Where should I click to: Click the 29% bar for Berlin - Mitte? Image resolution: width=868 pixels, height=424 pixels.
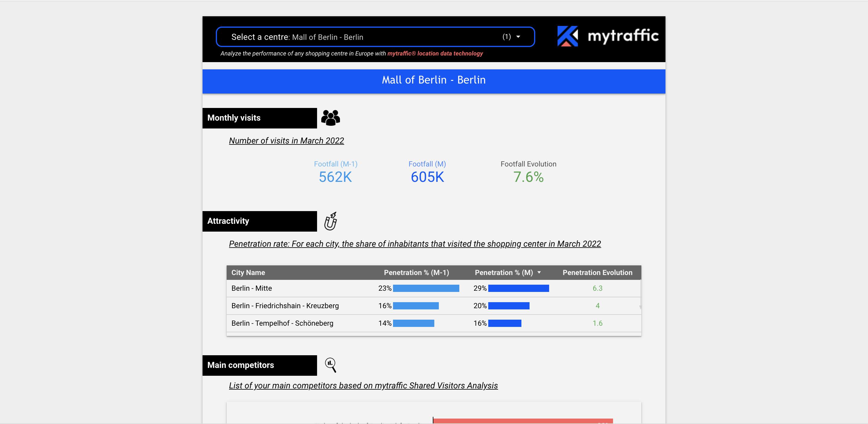click(x=519, y=288)
